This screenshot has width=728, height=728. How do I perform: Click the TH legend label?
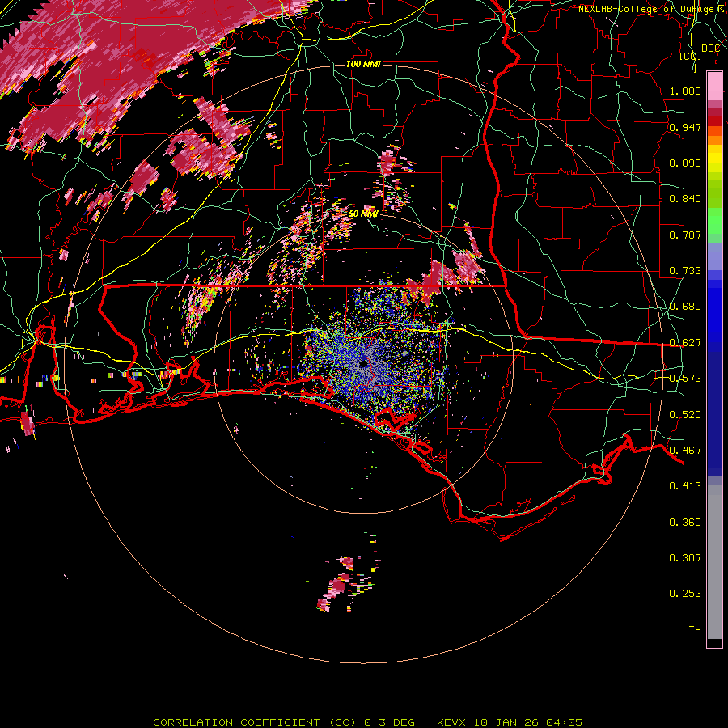pyautogui.click(x=695, y=630)
